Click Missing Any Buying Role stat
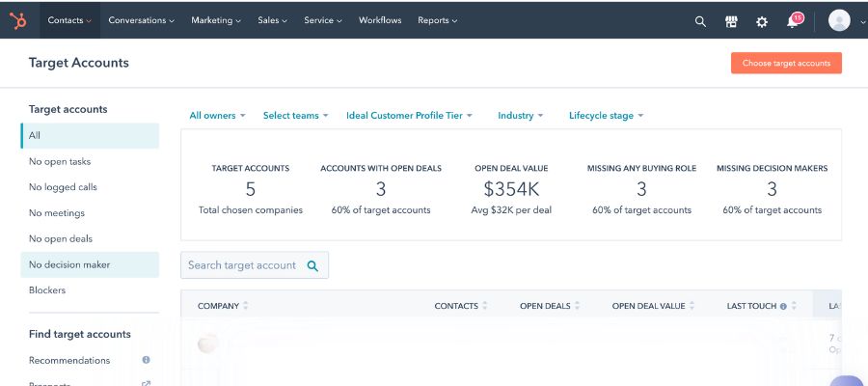The height and width of the screenshot is (386, 868). tap(641, 189)
